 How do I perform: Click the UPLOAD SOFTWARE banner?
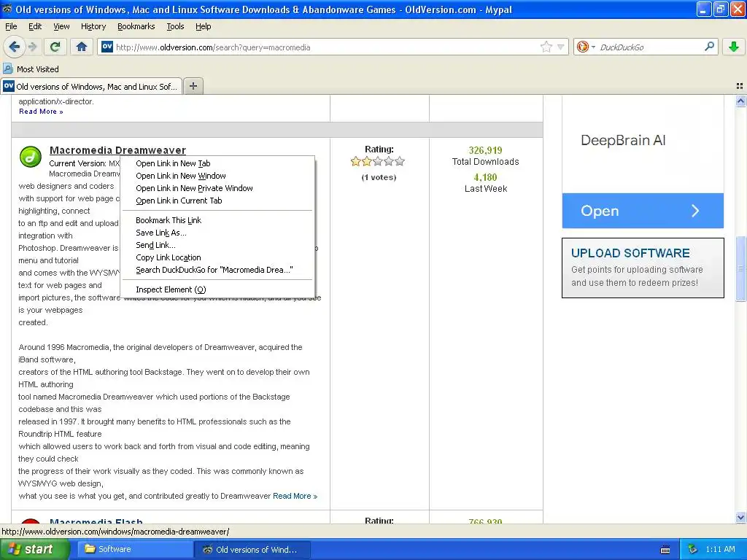point(643,268)
